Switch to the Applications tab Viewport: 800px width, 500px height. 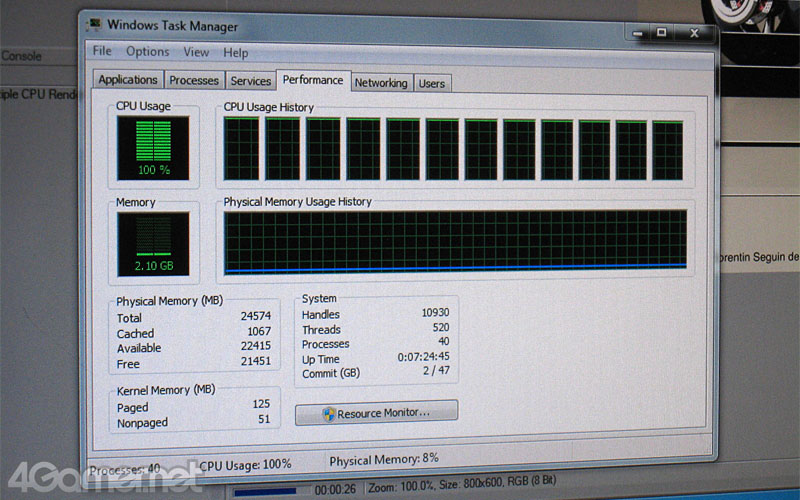point(128,80)
